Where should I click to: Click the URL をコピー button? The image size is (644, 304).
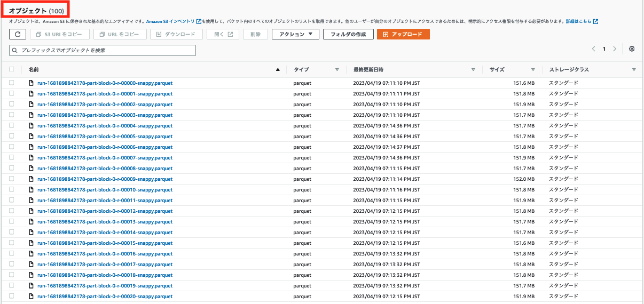pos(120,34)
